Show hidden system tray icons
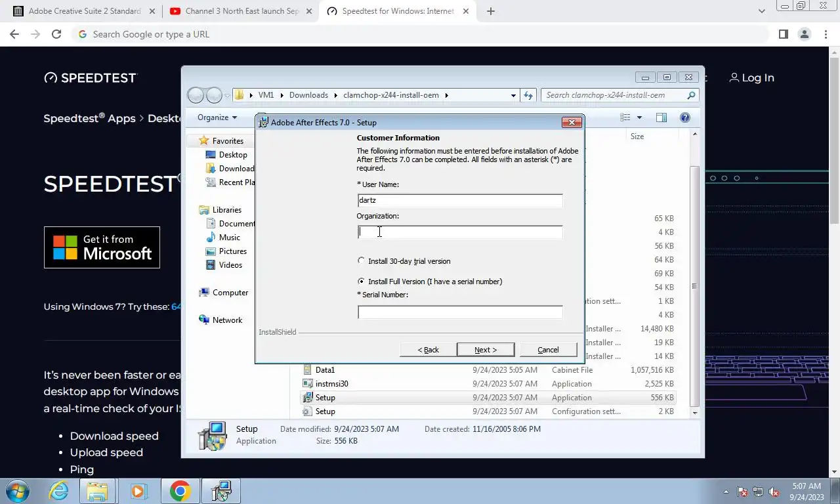840x504 pixels. coord(726,492)
